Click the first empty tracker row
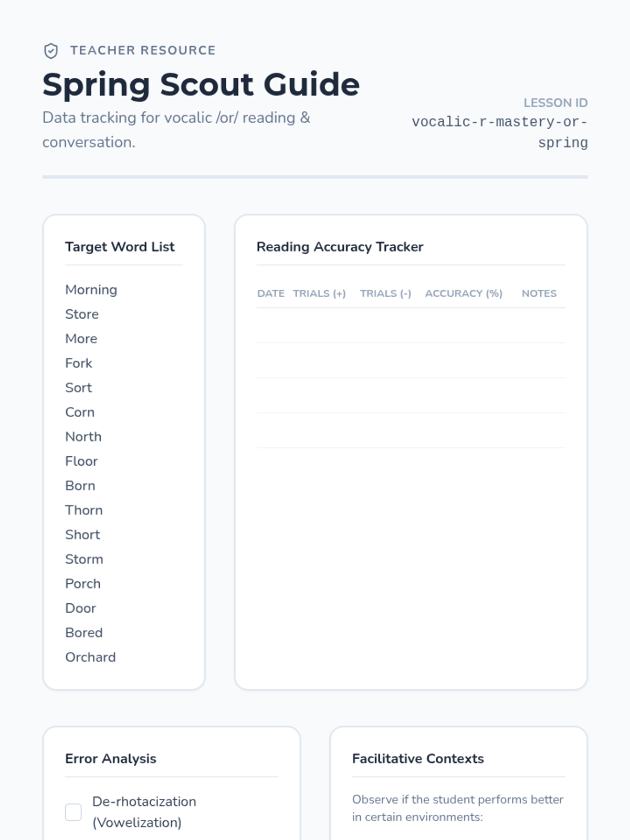The width and height of the screenshot is (630, 840). click(x=411, y=325)
